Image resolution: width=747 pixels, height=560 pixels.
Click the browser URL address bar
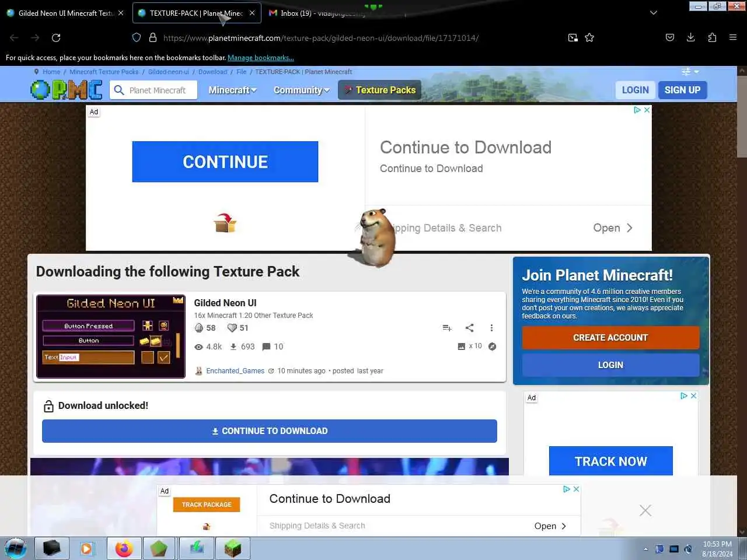(321, 38)
